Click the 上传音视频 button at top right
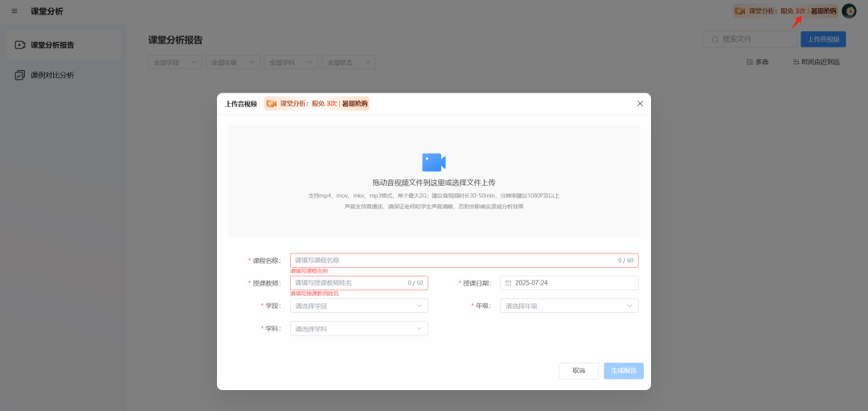 (823, 39)
